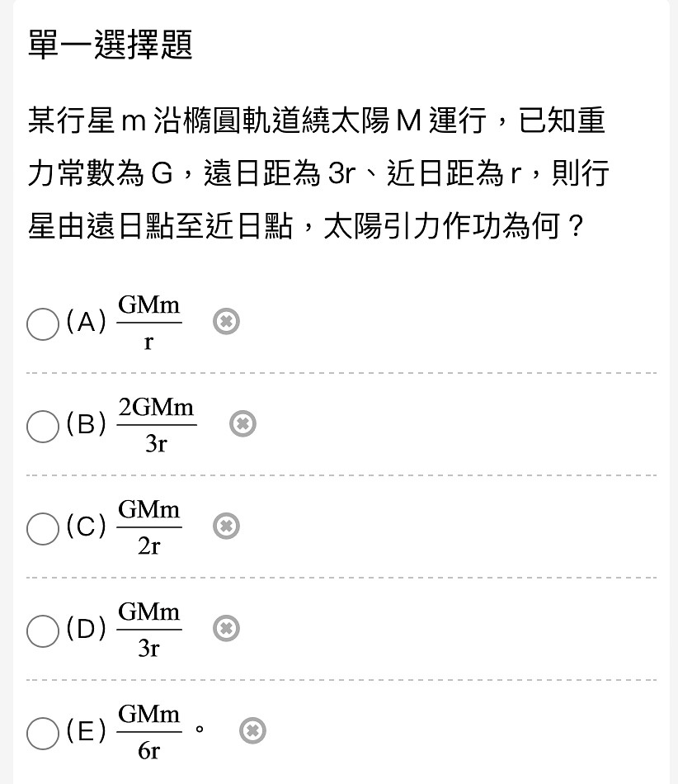This screenshot has width=678, height=784.
Task: Click the (C) option label
Action: tap(87, 527)
